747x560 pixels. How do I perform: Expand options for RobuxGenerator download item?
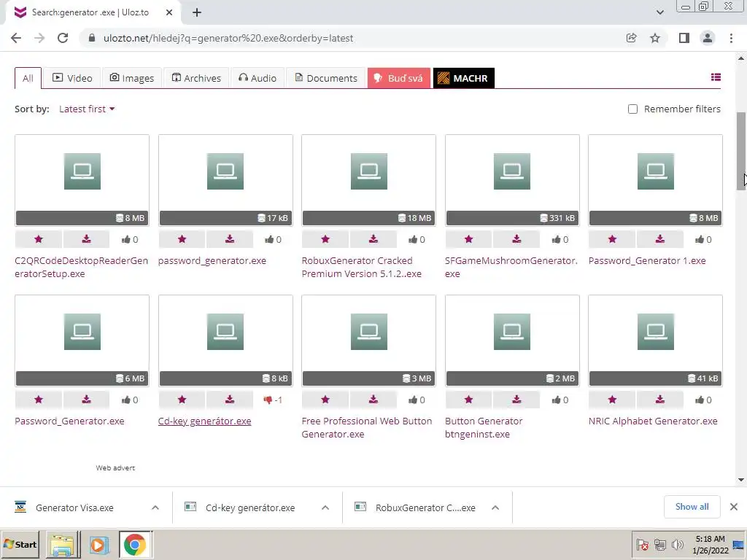pos(495,507)
